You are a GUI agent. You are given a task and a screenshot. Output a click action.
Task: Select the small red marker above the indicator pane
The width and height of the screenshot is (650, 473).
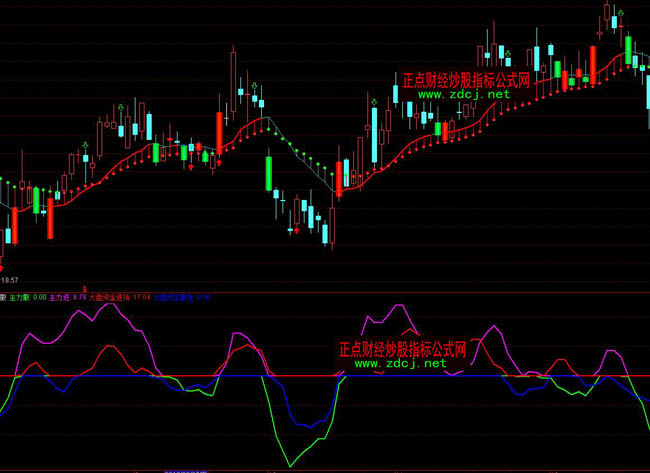tap(85, 287)
